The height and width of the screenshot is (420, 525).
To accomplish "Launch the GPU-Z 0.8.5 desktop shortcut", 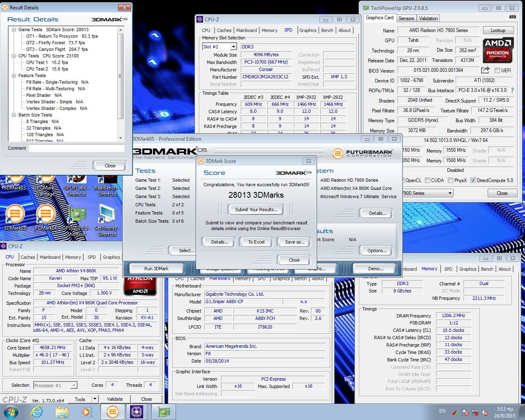I will [76, 221].
